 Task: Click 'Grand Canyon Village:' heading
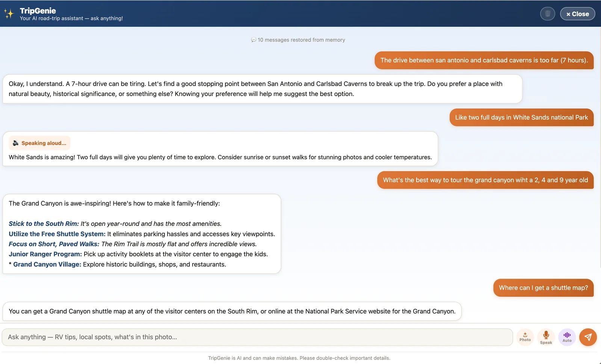point(47,264)
